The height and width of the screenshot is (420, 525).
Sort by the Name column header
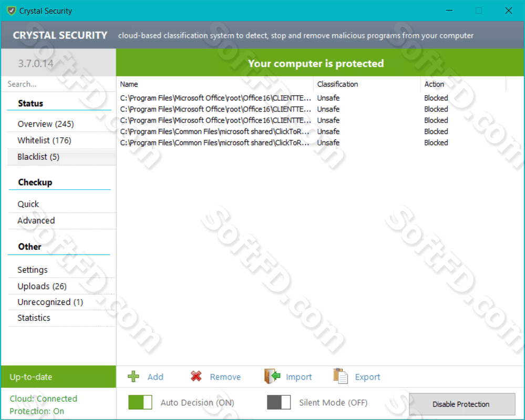[x=214, y=84]
